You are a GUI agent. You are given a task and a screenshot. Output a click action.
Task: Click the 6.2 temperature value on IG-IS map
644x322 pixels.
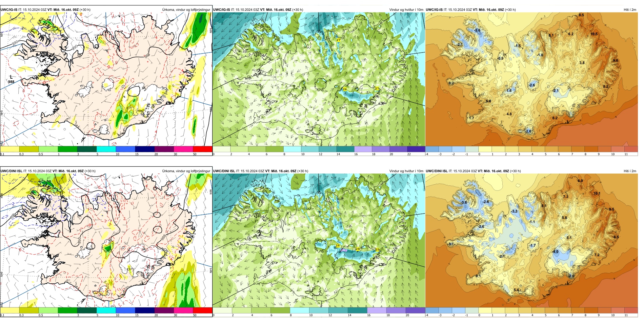pos(571,34)
